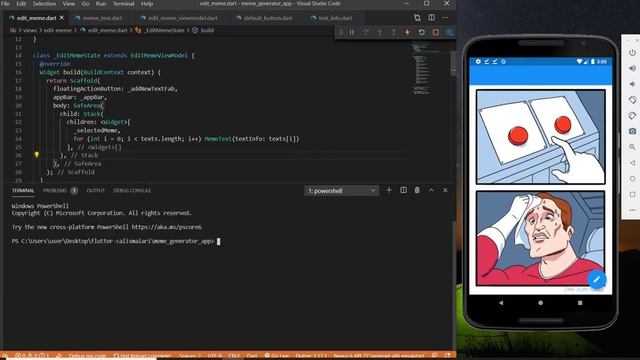Viewport: 640px width, 360px height.
Task: Open the blue widget inspector icon
Action: coord(449,32)
